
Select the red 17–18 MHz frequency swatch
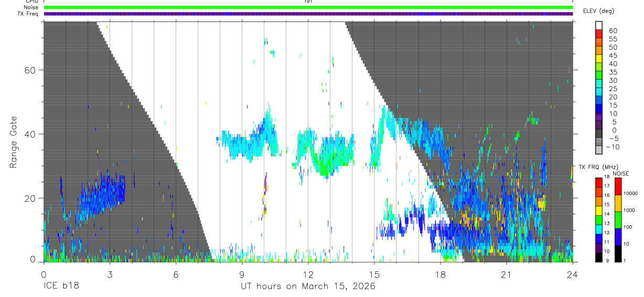pos(599,182)
